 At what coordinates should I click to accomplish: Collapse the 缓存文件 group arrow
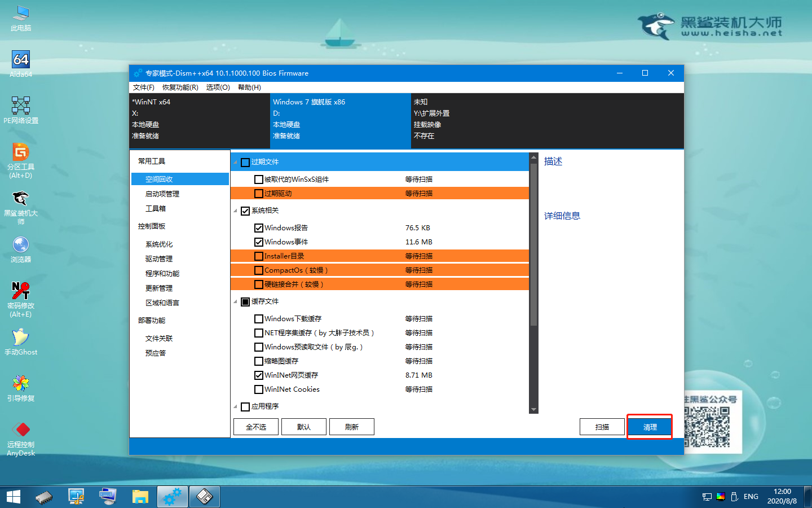click(236, 302)
